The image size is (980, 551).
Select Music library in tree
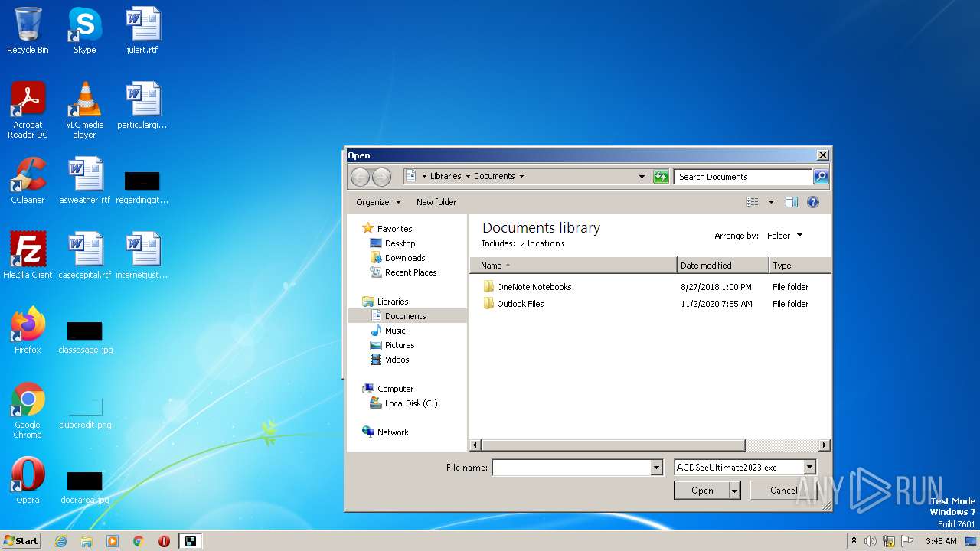(388, 331)
